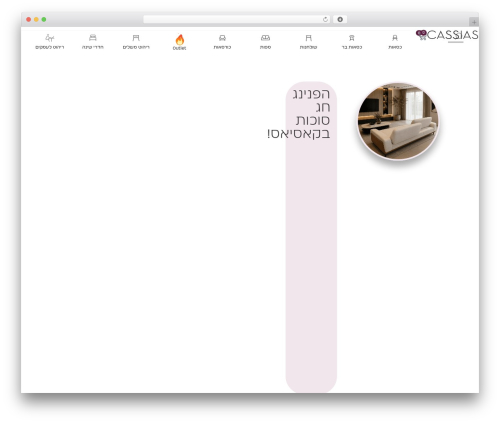Click the round button next to address bar

(340, 19)
